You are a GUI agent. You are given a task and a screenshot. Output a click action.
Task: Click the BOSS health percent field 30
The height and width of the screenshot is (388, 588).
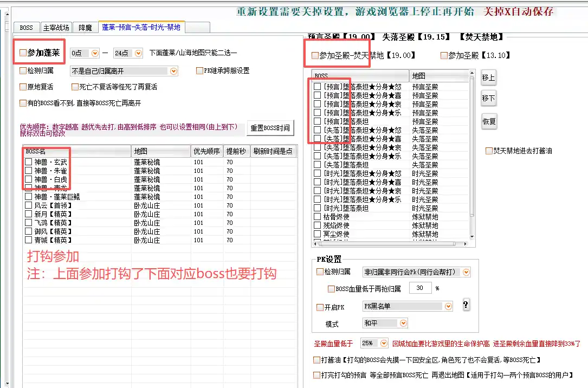coord(420,288)
